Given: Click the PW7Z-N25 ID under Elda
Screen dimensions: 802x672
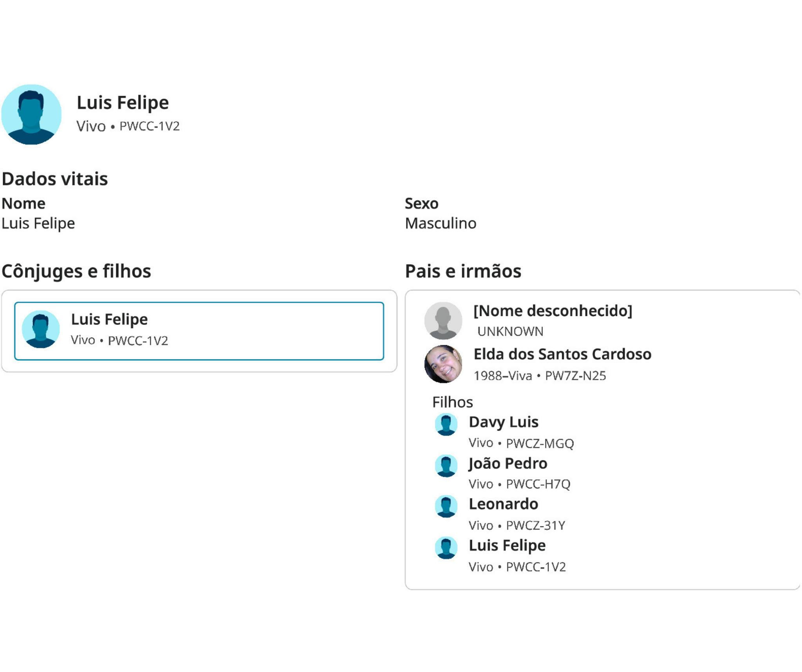Looking at the screenshot, I should [x=575, y=376].
